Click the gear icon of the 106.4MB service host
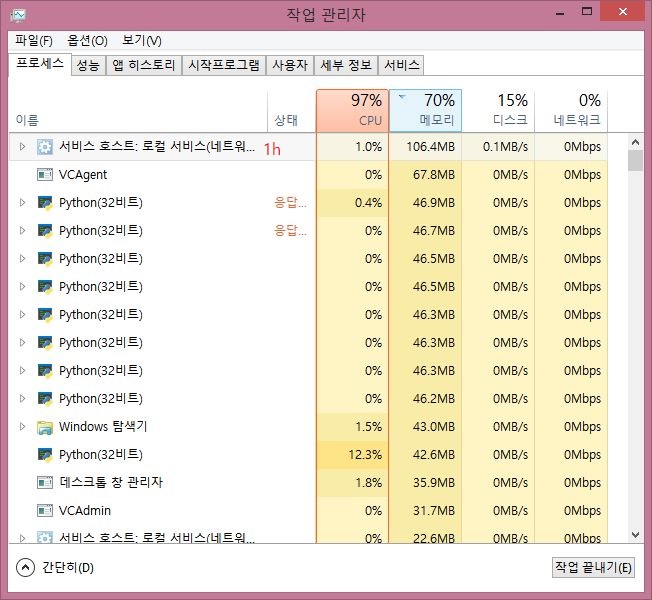The height and width of the screenshot is (600, 652). coord(45,147)
